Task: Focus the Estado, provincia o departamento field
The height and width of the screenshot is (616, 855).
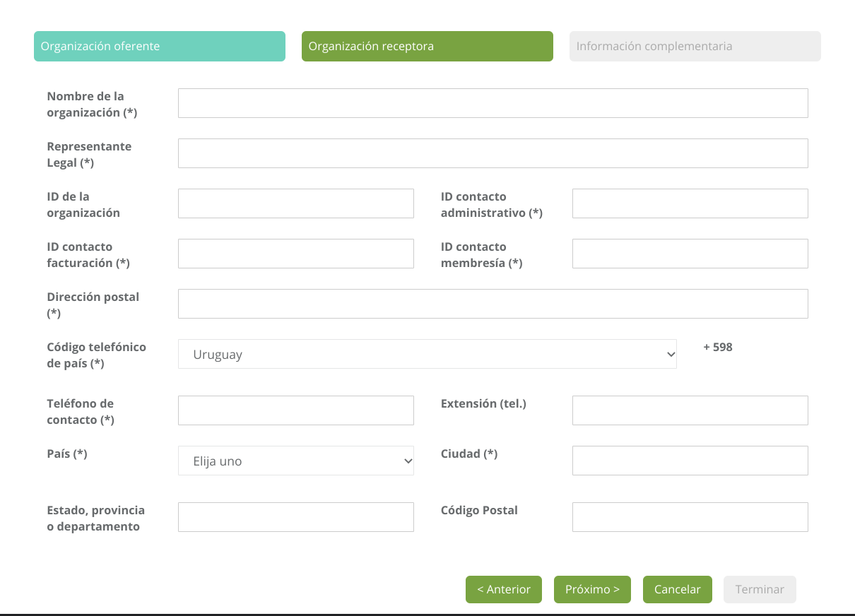Action: 295,517
